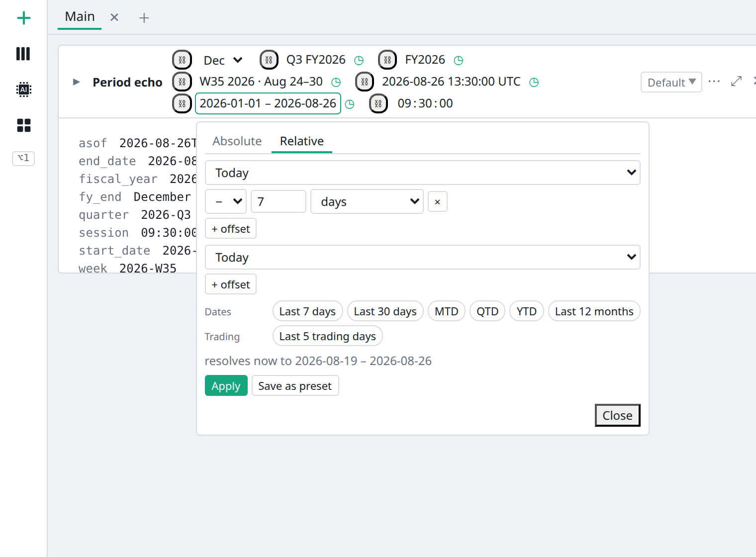Click the link icon left of the FY2026 year value
Image resolution: width=756 pixels, height=557 pixels.
pos(387,60)
